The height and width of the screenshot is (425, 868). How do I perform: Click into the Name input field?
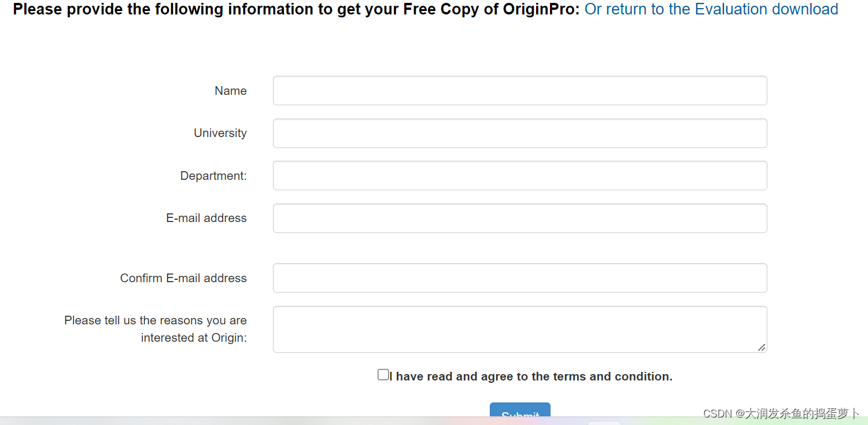click(519, 90)
